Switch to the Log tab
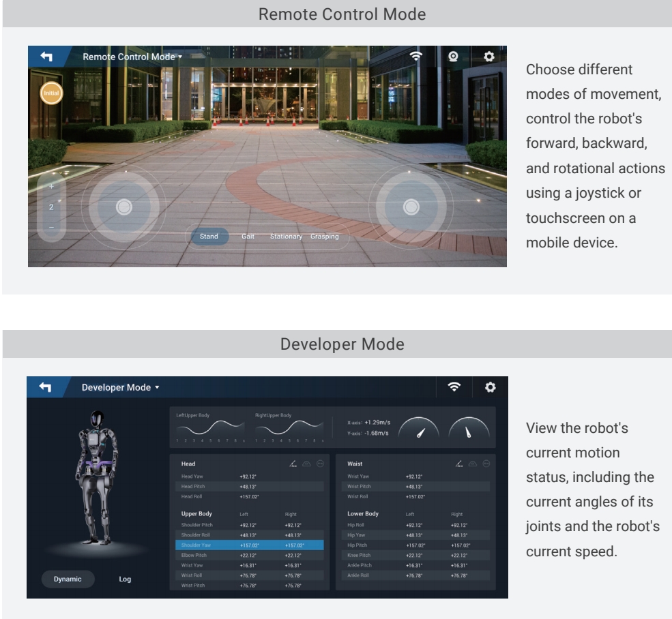 coord(125,579)
